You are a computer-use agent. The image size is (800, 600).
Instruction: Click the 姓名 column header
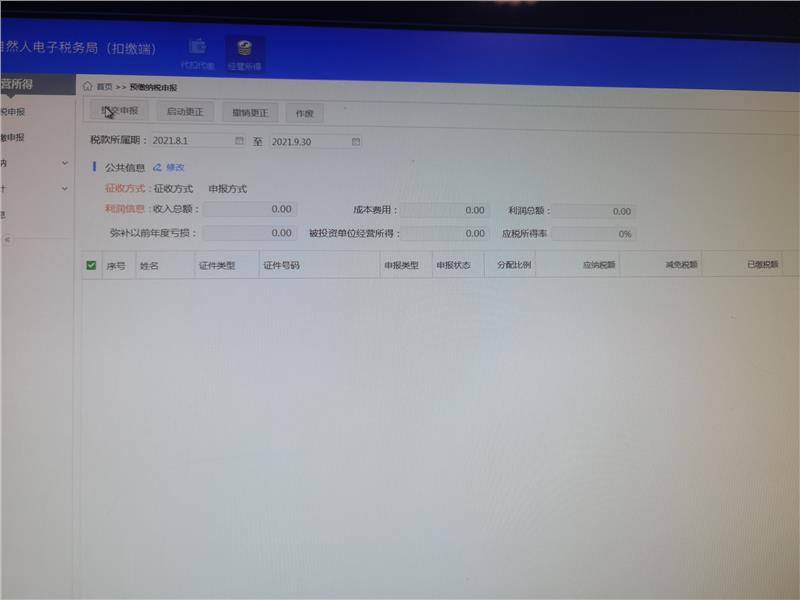click(x=150, y=266)
